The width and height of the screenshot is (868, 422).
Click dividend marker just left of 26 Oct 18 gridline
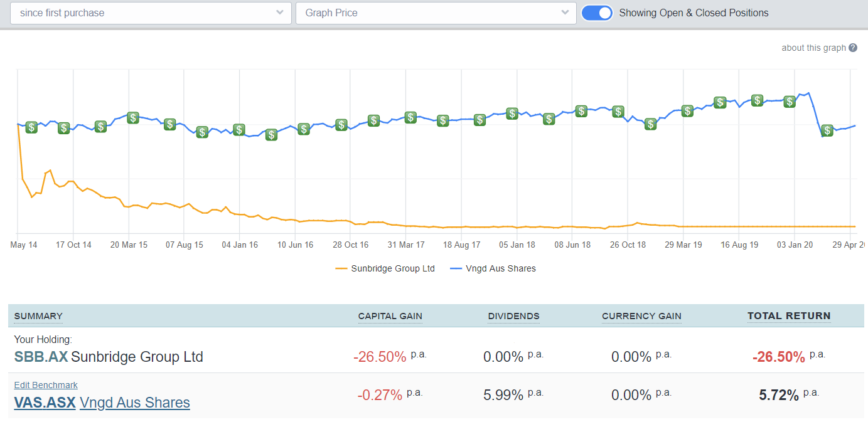pyautogui.click(x=619, y=112)
